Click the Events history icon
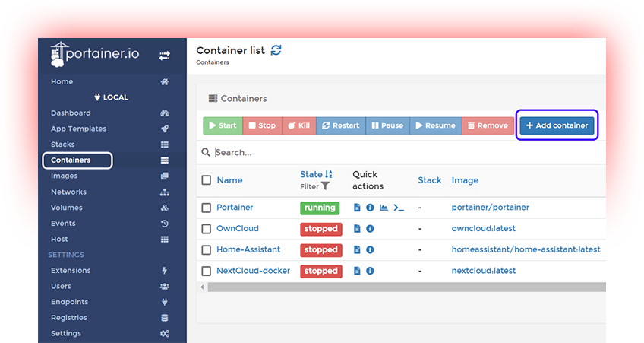 coord(164,224)
